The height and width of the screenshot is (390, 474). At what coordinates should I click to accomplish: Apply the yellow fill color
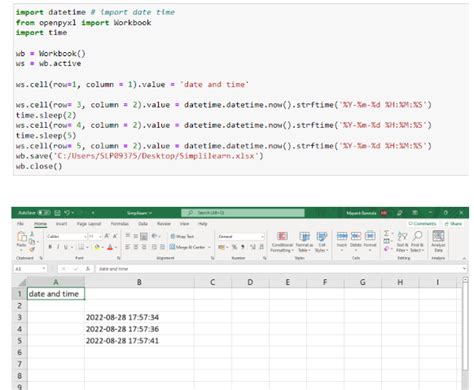tap(97, 247)
